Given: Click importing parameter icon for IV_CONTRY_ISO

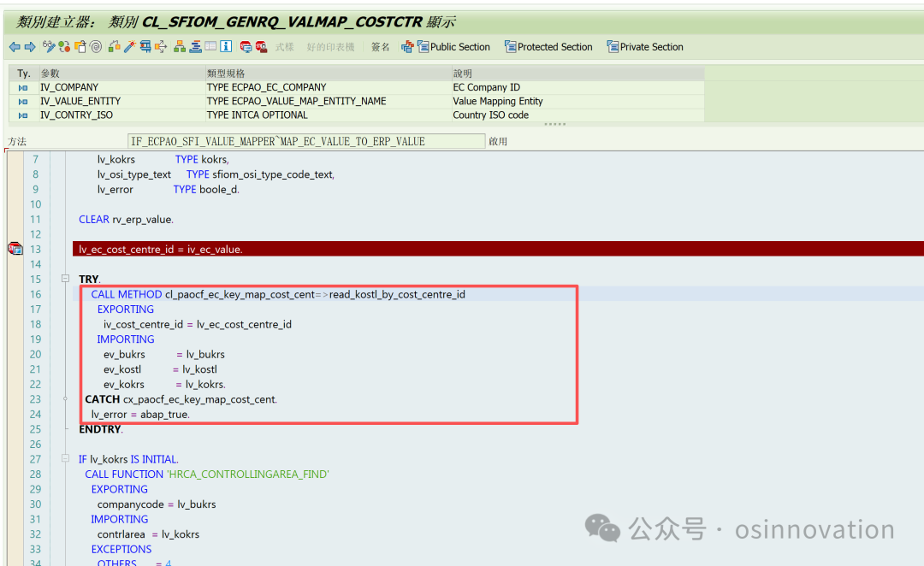Looking at the screenshot, I should tap(23, 115).
